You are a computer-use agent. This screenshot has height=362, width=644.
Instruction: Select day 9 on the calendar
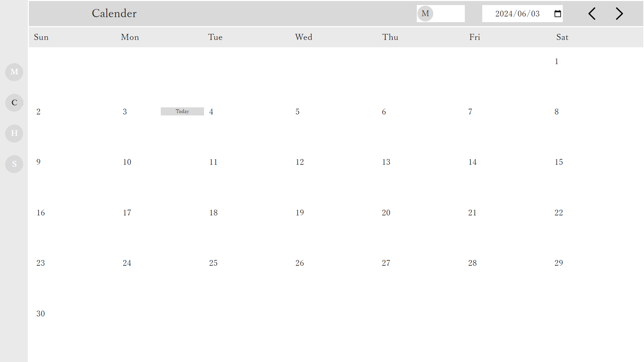[38, 162]
